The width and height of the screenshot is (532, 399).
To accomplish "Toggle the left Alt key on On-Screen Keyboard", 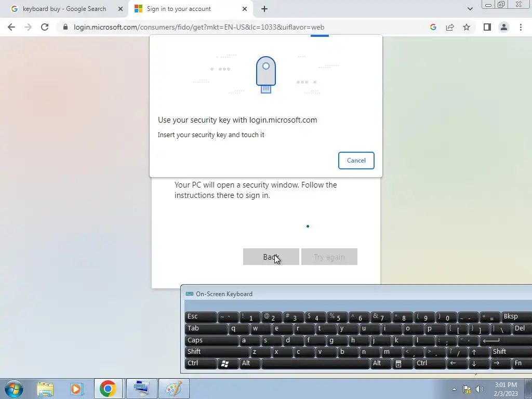I will (250, 364).
